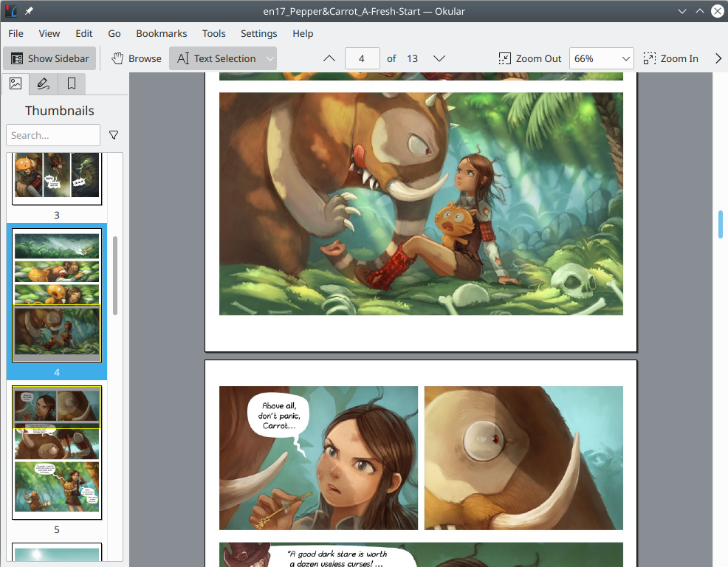Open the Bookmarks menu
Image resolution: width=728 pixels, height=567 pixels.
click(162, 33)
